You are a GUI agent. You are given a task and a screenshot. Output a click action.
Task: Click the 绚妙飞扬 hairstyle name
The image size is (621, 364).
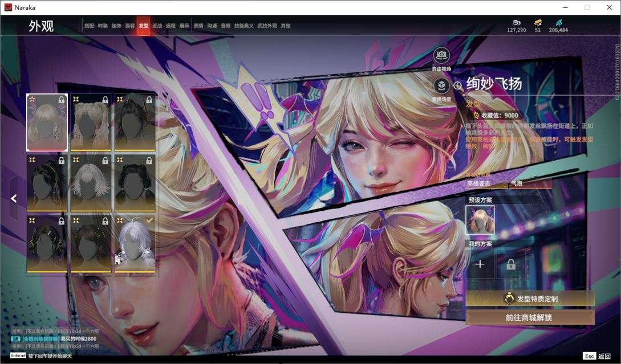point(494,84)
